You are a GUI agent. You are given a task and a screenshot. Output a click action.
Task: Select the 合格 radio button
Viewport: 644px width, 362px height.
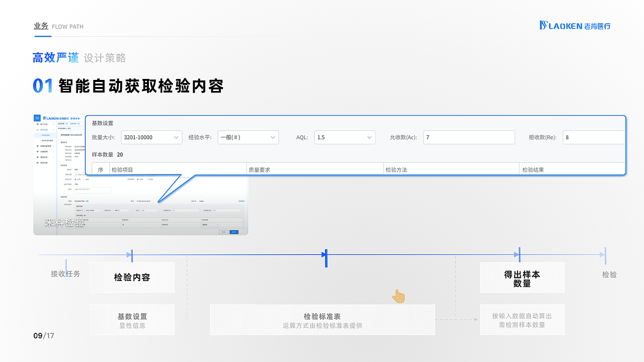[138, 179]
